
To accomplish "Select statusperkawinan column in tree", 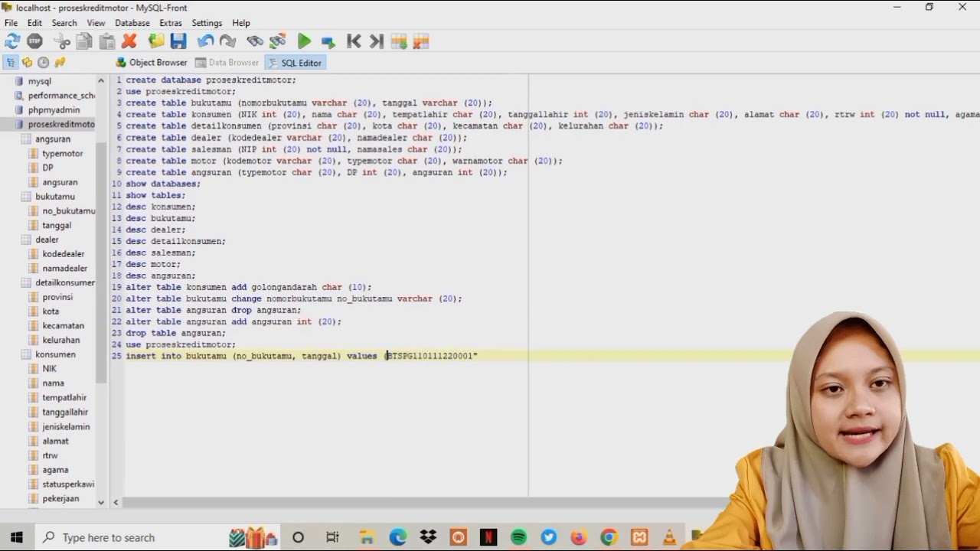I will tap(68, 484).
